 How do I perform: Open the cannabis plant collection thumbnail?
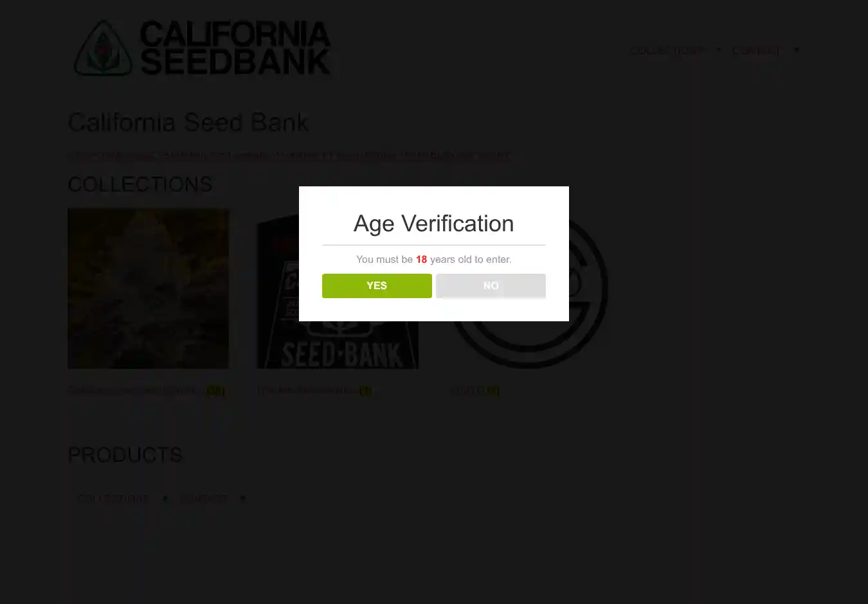[x=149, y=289]
